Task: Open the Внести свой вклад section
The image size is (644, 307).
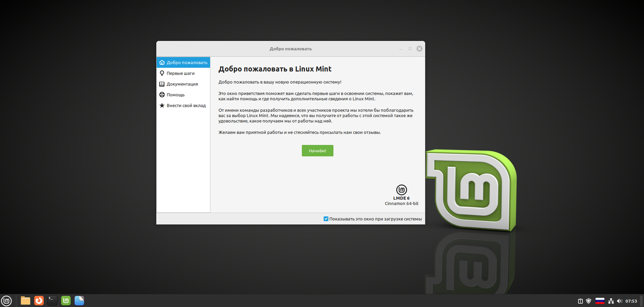Action: click(x=183, y=105)
